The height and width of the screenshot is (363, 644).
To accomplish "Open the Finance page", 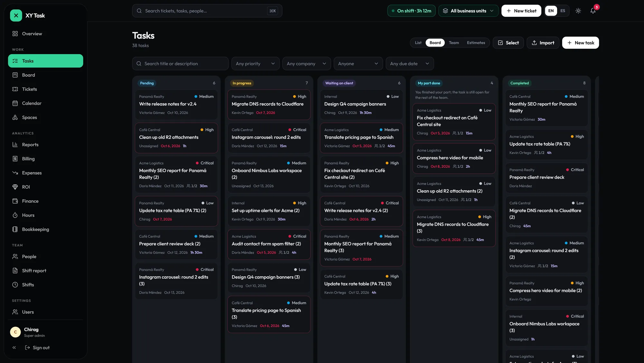I will click(45, 201).
